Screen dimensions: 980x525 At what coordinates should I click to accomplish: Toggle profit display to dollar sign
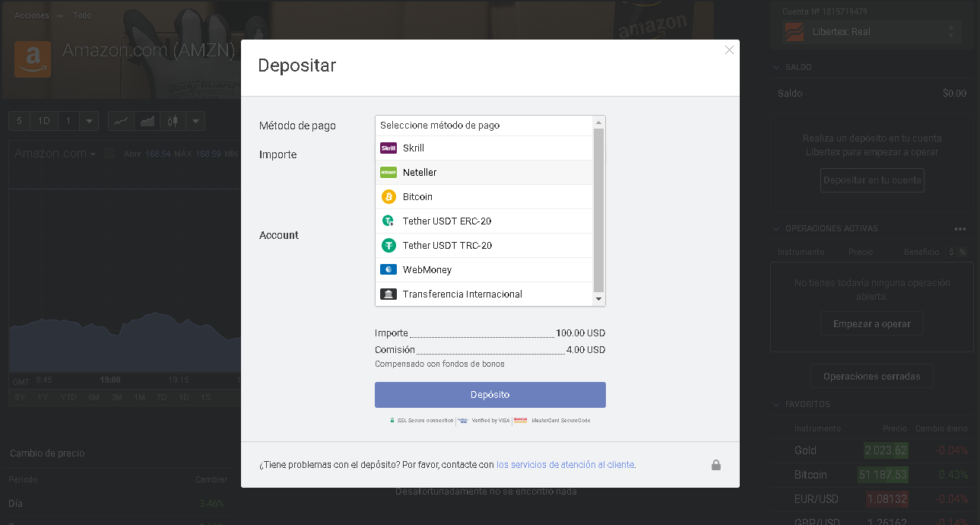[x=951, y=252]
